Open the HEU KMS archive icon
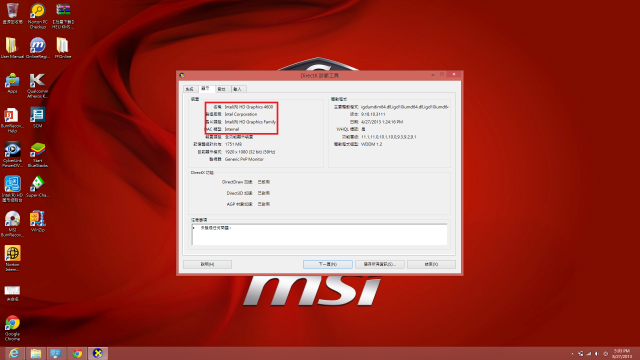 point(63,16)
